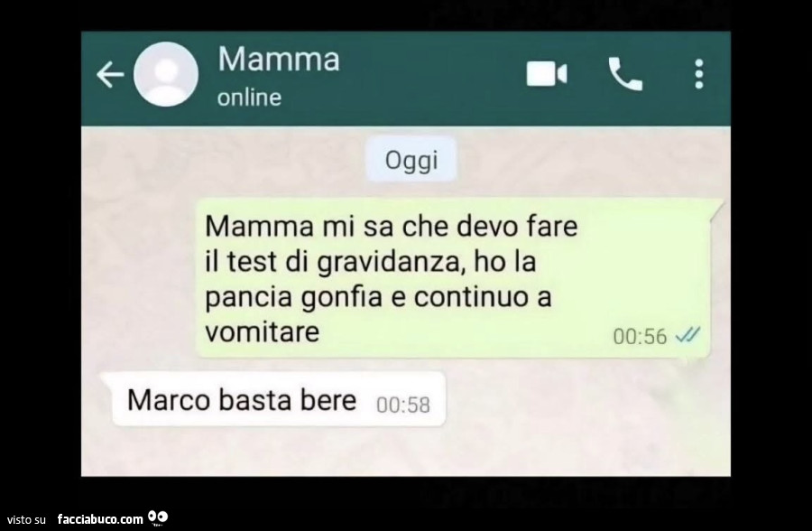812x531 pixels.
Task: Open the three-dot more options menu
Action: [x=699, y=74]
